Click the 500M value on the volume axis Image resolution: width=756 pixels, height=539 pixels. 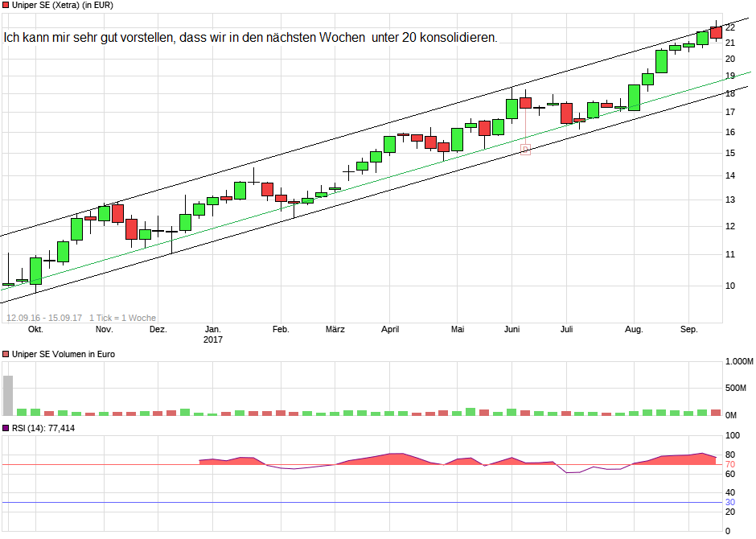[x=736, y=388]
